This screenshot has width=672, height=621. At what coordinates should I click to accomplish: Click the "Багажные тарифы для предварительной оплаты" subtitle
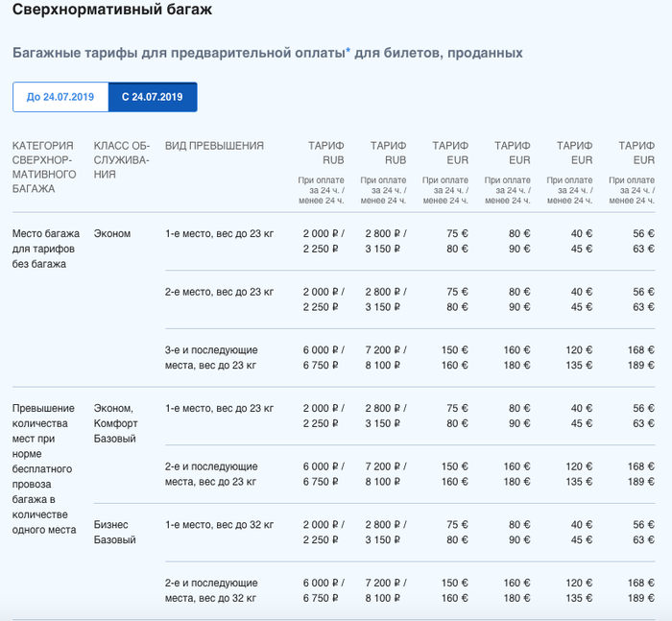point(178,53)
